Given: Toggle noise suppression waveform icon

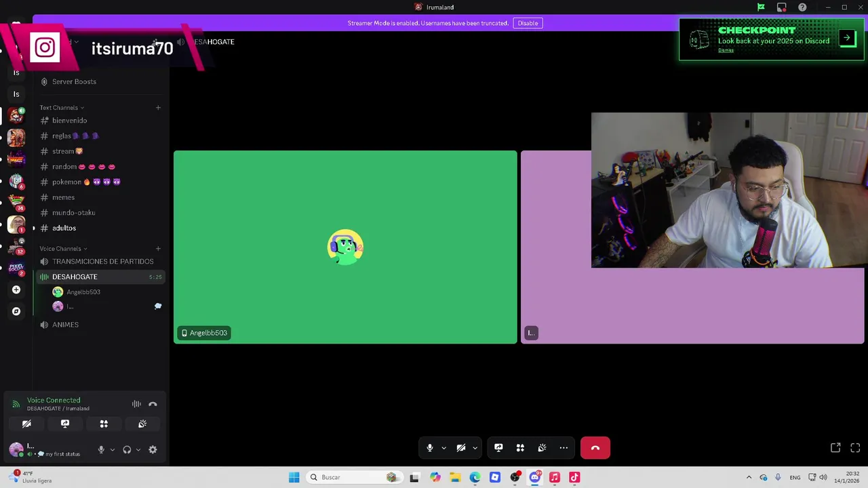Looking at the screenshot, I should [x=136, y=404].
